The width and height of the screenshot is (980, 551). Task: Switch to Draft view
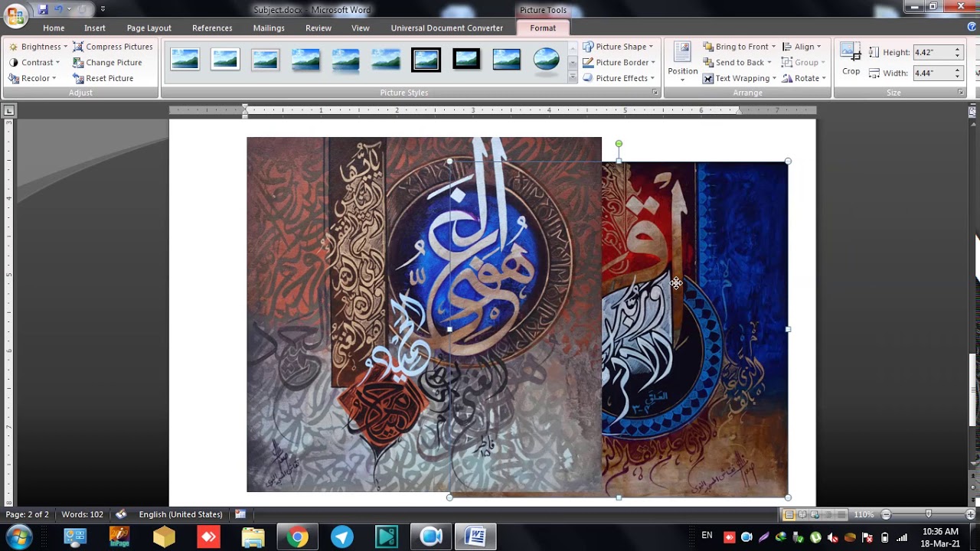point(841,514)
